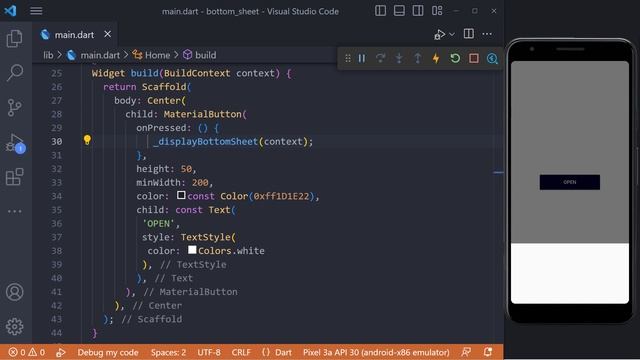This screenshot has width=640, height=360.
Task: Click the lightbulb code action on line 30
Action: pos(87,140)
